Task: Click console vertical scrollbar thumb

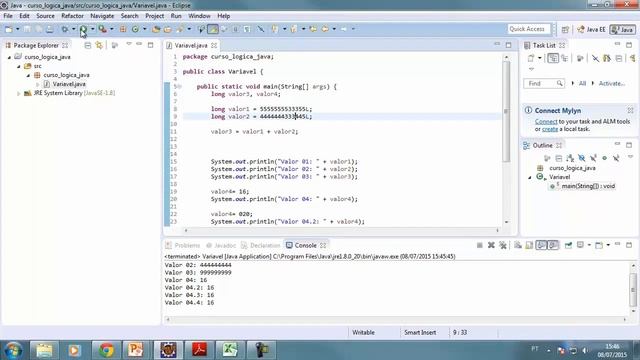Action: [633, 289]
